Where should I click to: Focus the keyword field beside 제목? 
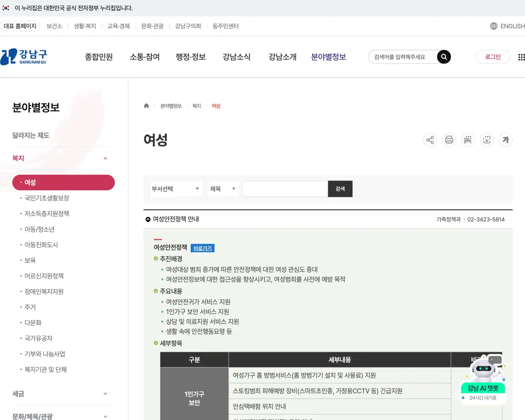pos(285,189)
